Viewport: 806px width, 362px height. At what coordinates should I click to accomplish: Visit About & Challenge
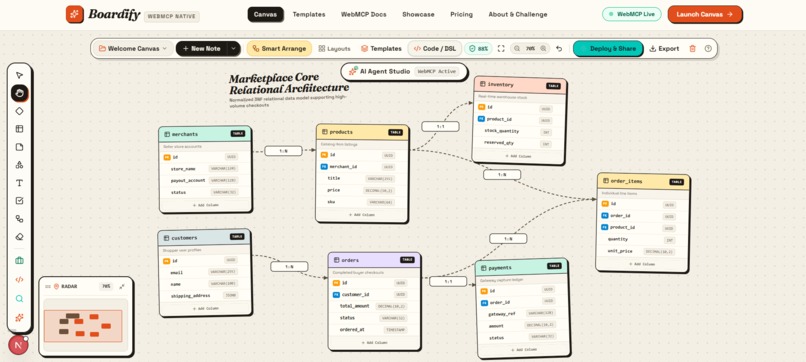tap(518, 14)
